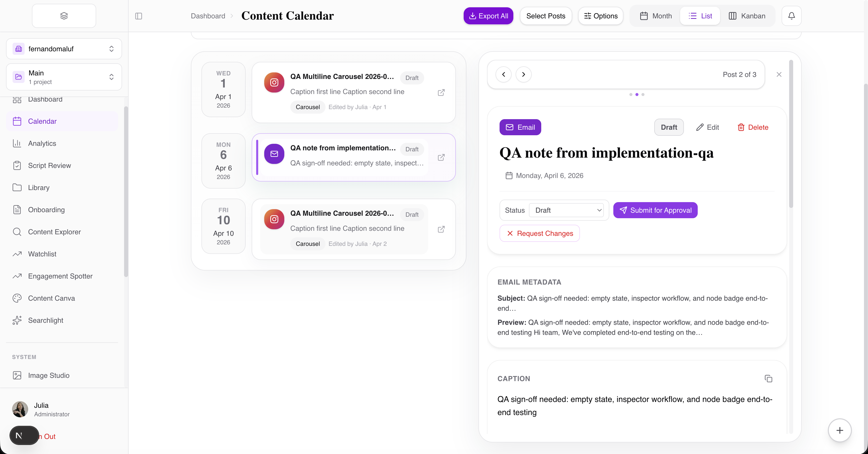The height and width of the screenshot is (454, 868).
Task: Open external link for Apr 6 email post
Action: tap(441, 158)
